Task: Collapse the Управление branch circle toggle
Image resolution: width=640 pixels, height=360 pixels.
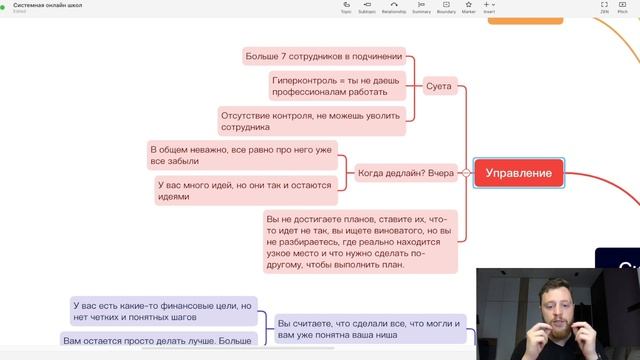Action: click(466, 173)
